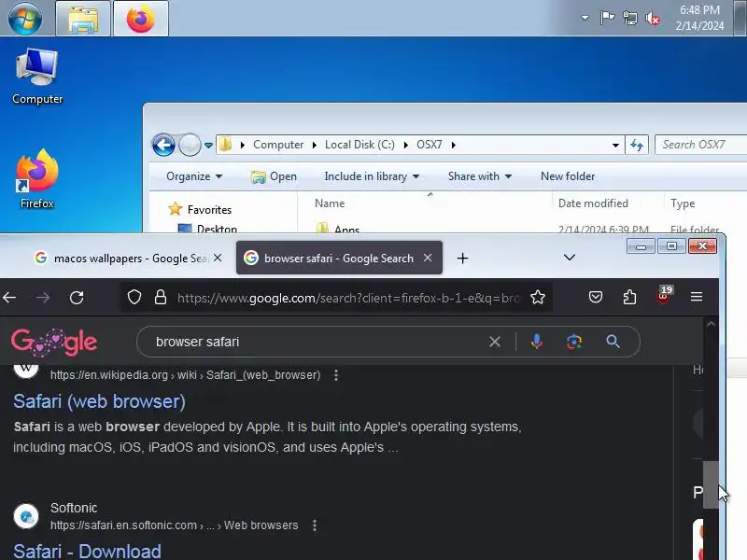The image size is (747, 560).
Task: Start Google voice search microphone
Action: [x=536, y=342]
